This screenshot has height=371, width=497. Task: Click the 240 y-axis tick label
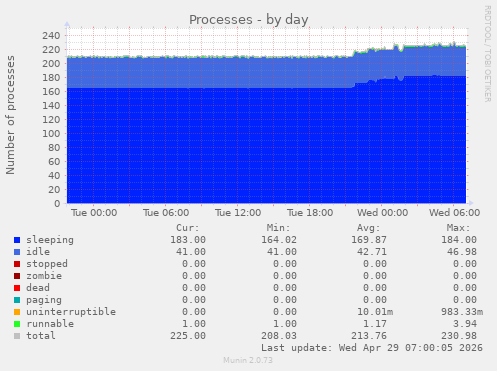51,35
